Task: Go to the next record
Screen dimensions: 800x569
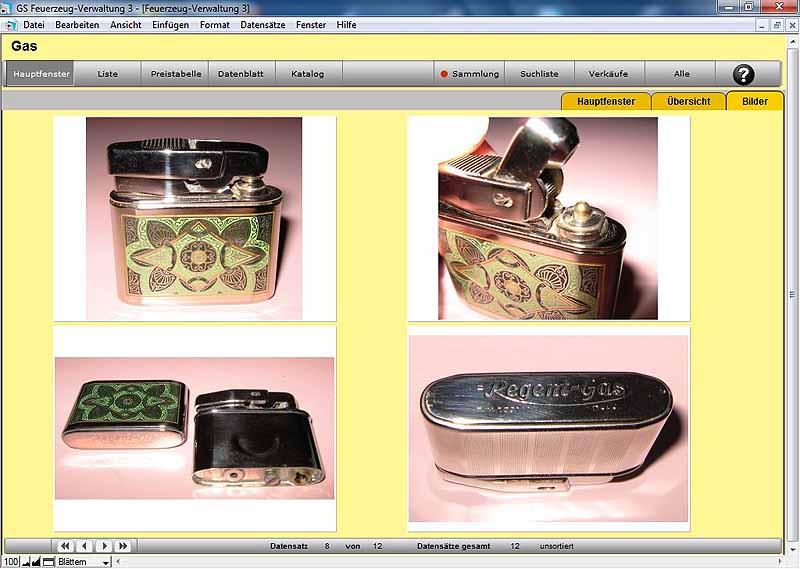Action: coord(104,546)
